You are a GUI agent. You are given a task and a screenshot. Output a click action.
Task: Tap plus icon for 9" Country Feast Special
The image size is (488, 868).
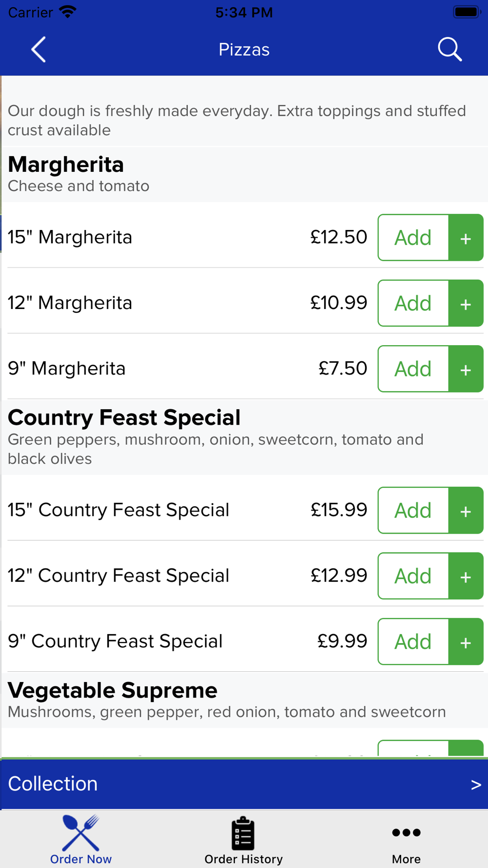click(x=466, y=641)
